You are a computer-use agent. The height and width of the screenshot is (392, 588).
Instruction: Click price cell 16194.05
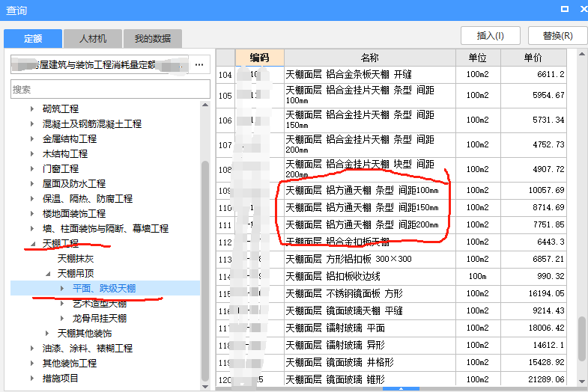coord(533,294)
